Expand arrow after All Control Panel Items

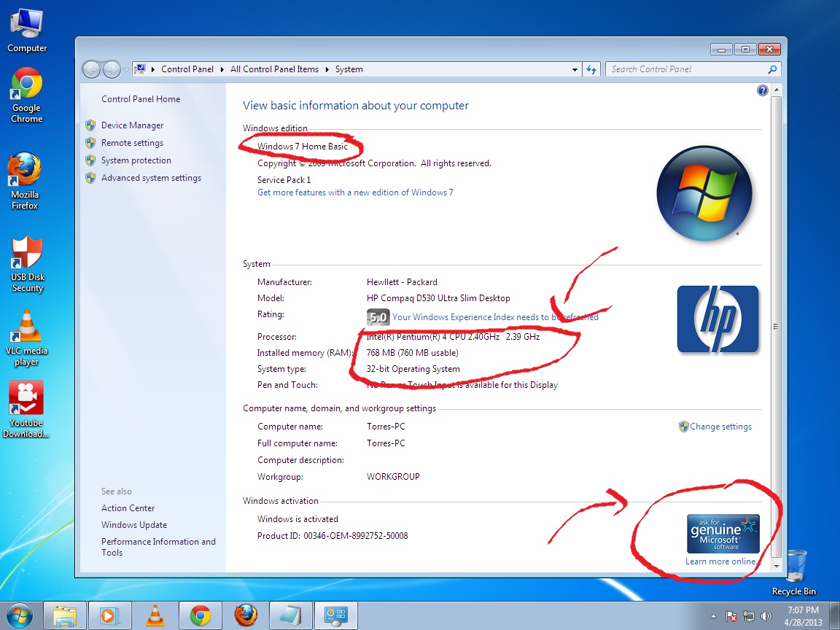pos(327,70)
